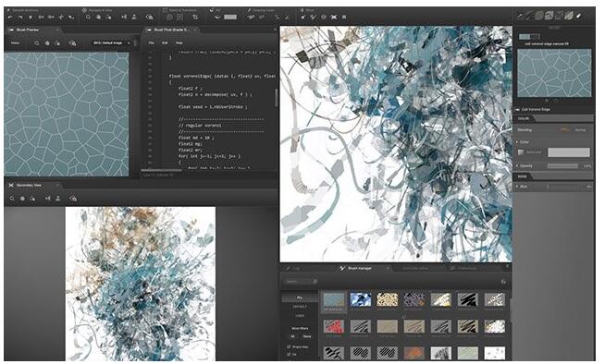Screen dimensions: 605x364
Task: Toggle the Shape filter checkbox in Brush manager
Action: pyautogui.click(x=289, y=346)
